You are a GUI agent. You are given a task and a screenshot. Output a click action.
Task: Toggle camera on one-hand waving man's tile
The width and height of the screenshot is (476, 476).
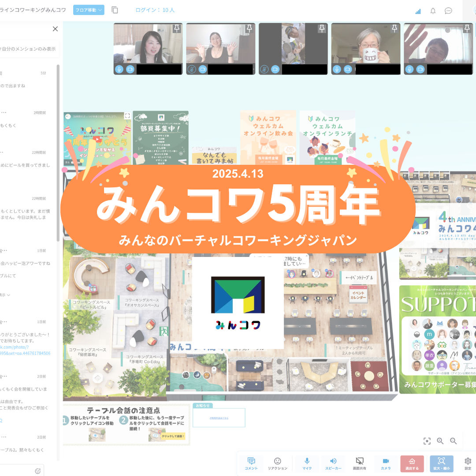point(420,69)
